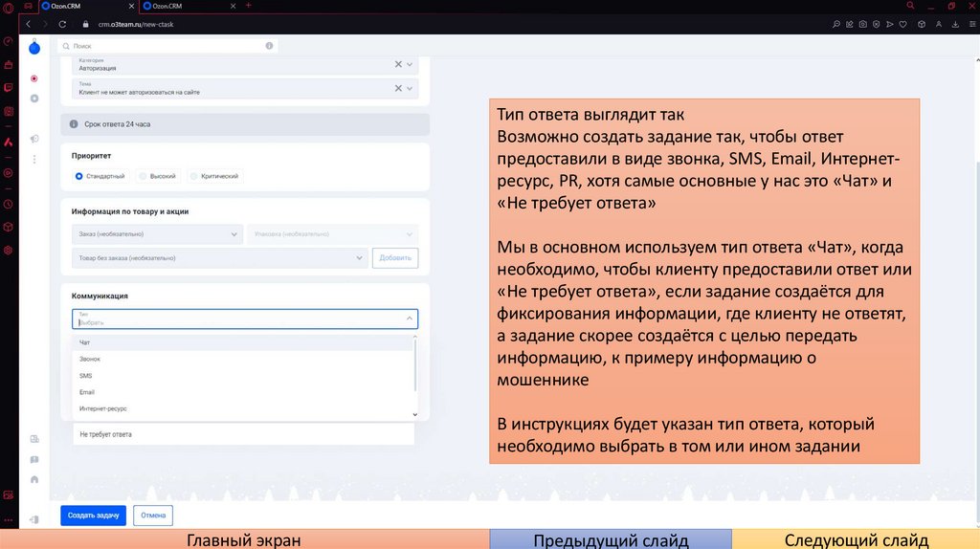Click the snapshot camera icon in address bar
This screenshot has width=980, height=549.
click(x=863, y=24)
